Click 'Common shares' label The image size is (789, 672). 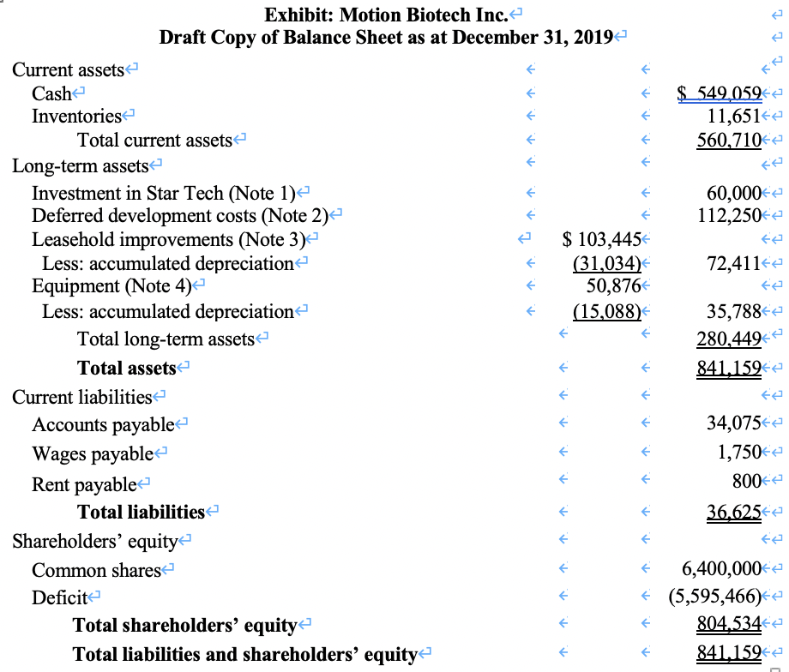tap(96, 570)
